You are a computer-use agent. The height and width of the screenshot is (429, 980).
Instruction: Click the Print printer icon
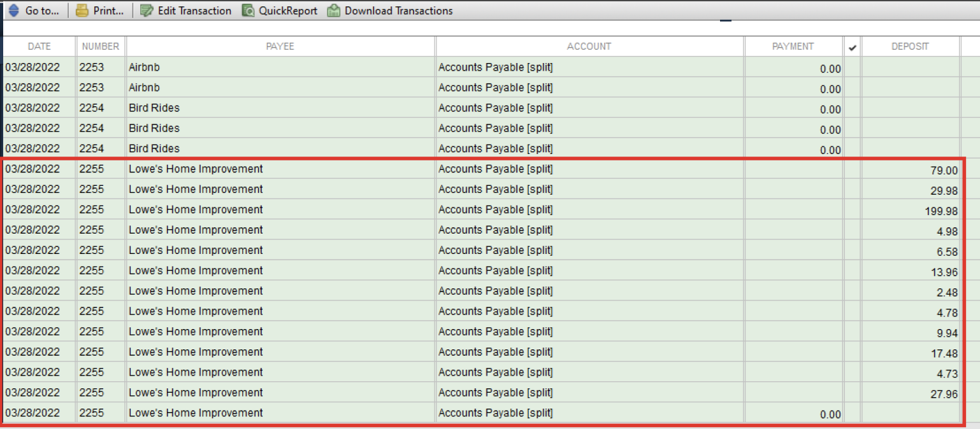point(82,11)
